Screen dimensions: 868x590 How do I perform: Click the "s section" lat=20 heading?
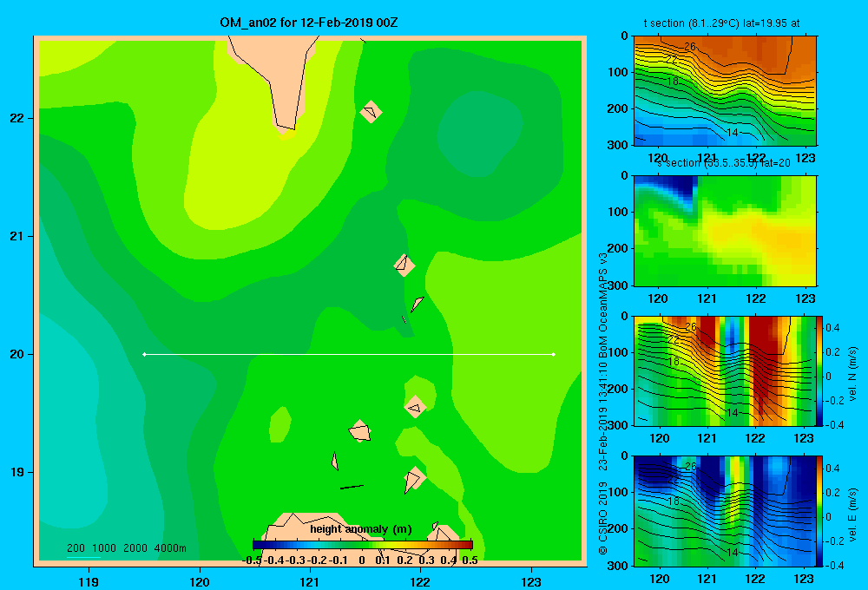coord(723,163)
